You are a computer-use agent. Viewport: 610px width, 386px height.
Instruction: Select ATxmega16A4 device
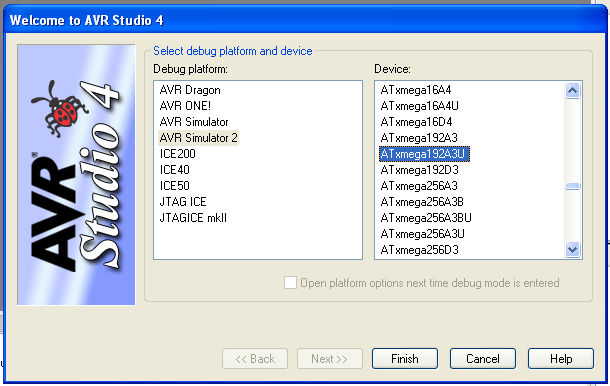[415, 90]
